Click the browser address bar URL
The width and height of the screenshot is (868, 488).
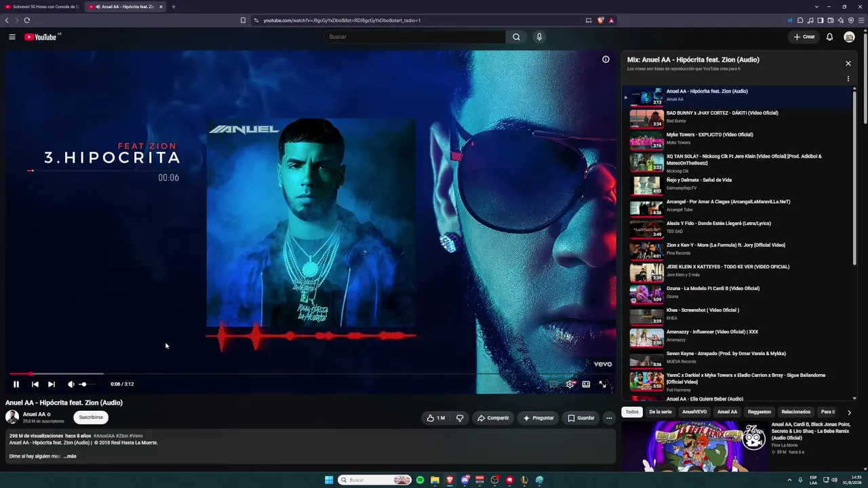(342, 20)
